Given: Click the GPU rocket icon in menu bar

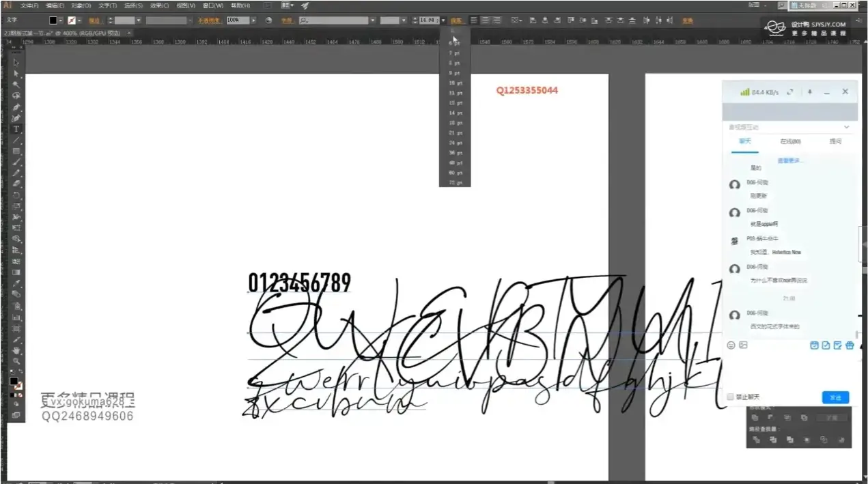Looking at the screenshot, I should [305, 5].
